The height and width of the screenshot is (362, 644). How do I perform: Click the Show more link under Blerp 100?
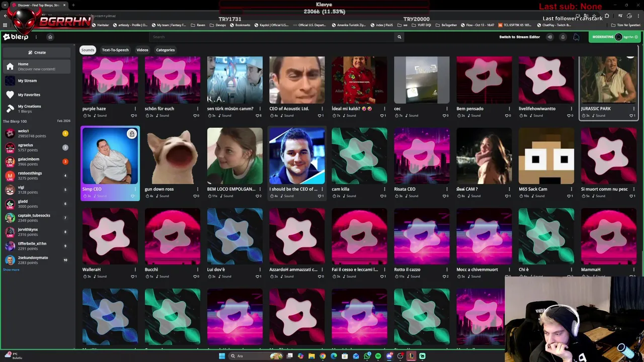click(11, 270)
